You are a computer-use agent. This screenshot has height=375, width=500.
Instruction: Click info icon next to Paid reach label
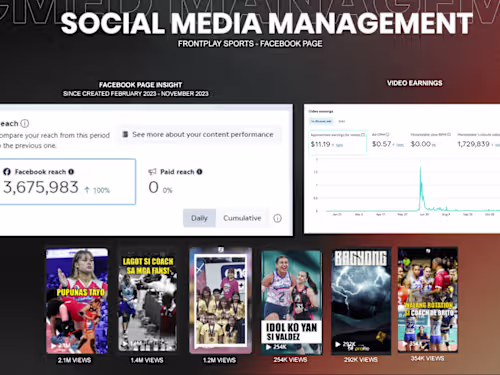199,172
